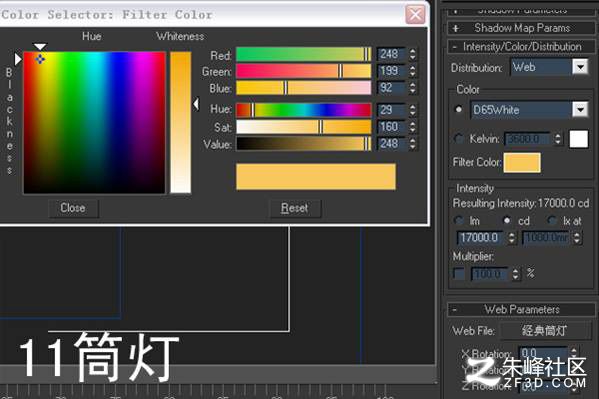Click the white Kelvin color swatch
Image resolution: width=599 pixels, height=399 pixels.
coord(579,139)
